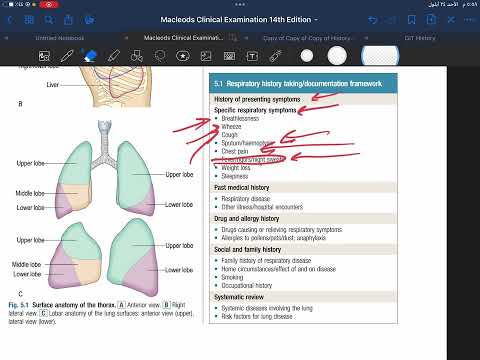Screen dimensions: 480x360
Task: Select the zoom window tool
Action: 44,56
